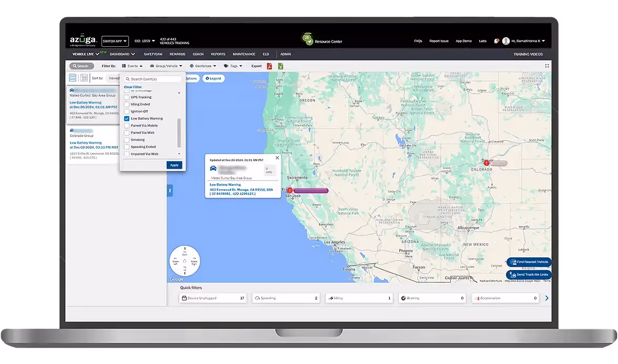Apply the selected event filters
This screenshot has width=618, height=364.
pos(174,165)
